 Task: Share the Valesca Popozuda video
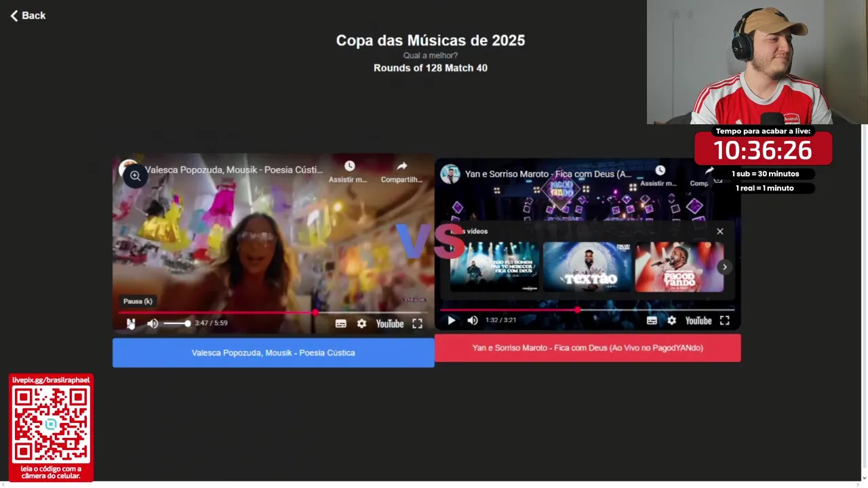(x=401, y=171)
